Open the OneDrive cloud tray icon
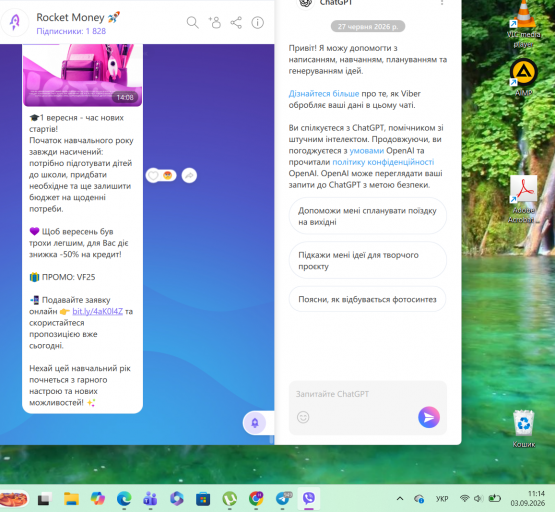 coord(419,499)
